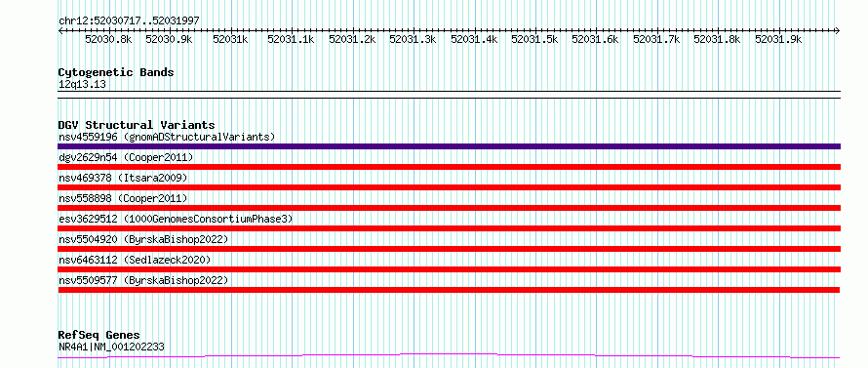The height and width of the screenshot is (368, 868).
Task: Select variant label nsv6463112 (Sedlazeck2020)
Action: (135, 260)
